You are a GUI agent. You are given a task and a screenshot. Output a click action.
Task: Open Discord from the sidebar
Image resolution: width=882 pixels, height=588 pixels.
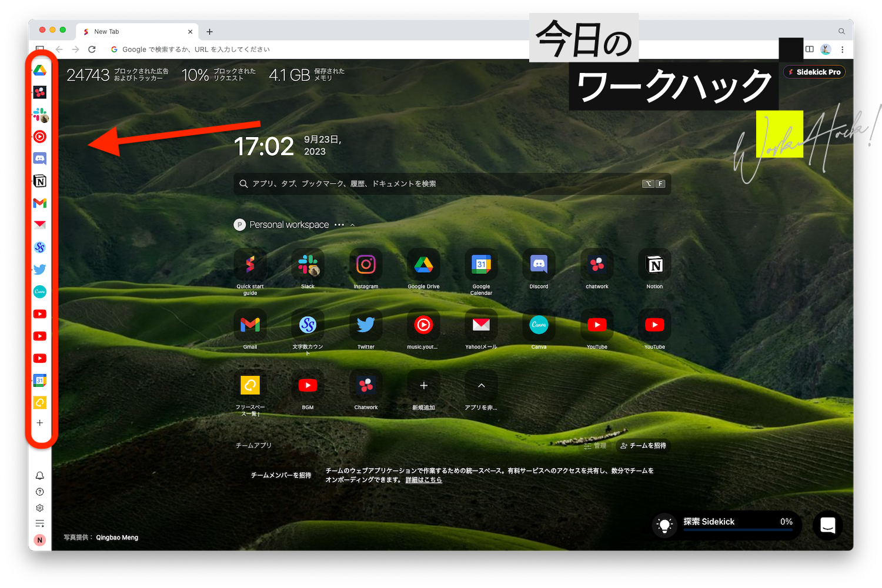(x=40, y=159)
